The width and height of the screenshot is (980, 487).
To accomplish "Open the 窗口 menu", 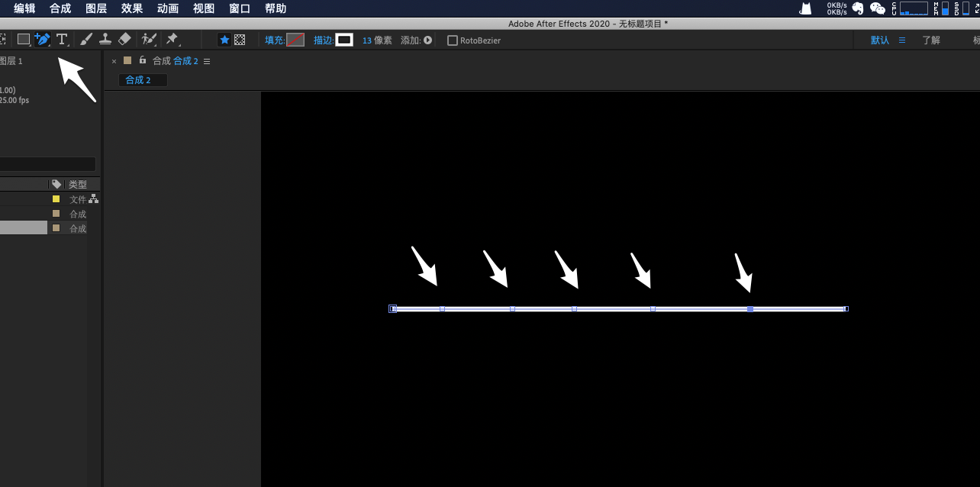I will coord(240,8).
